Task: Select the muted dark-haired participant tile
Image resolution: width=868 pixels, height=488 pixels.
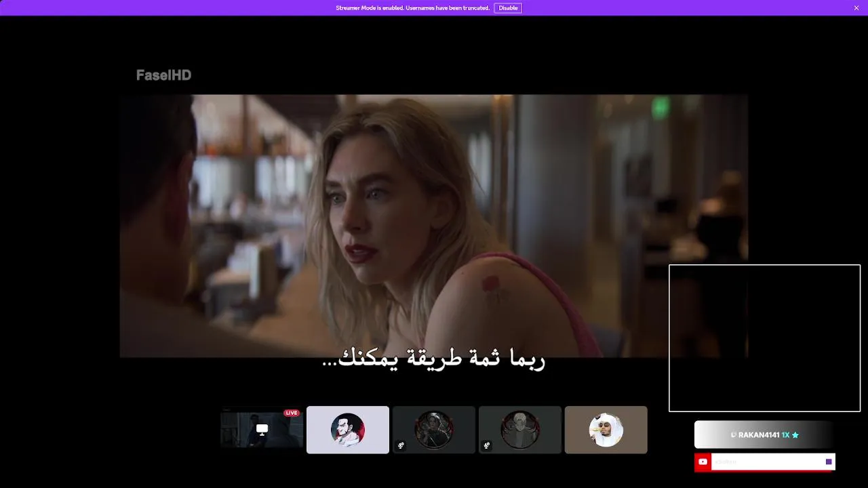Action: pyautogui.click(x=434, y=430)
